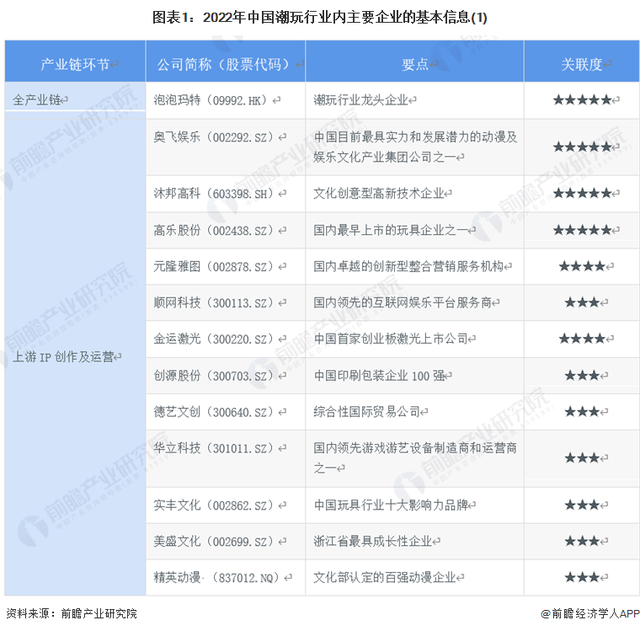Click the '潮玩行业龙头企业' description

[x=362, y=100]
